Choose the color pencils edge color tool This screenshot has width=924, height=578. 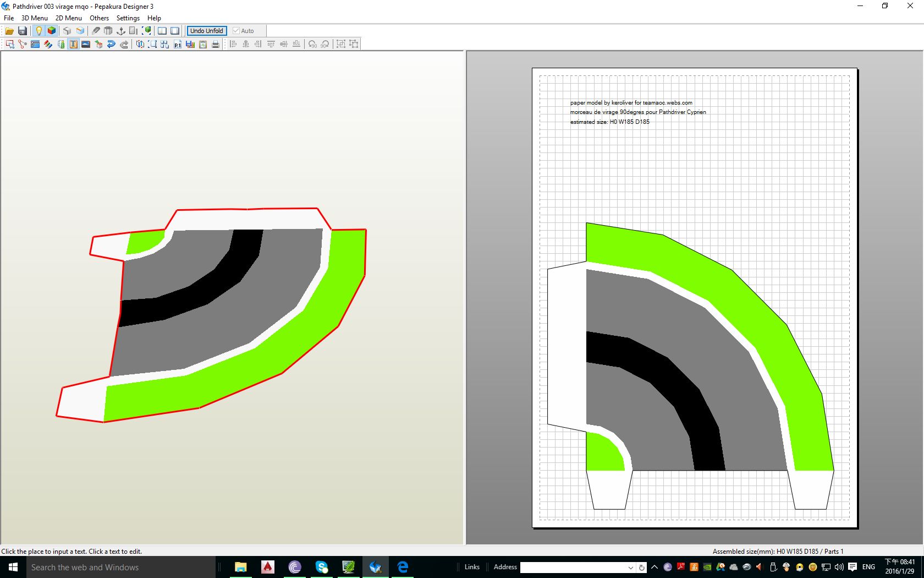click(48, 44)
